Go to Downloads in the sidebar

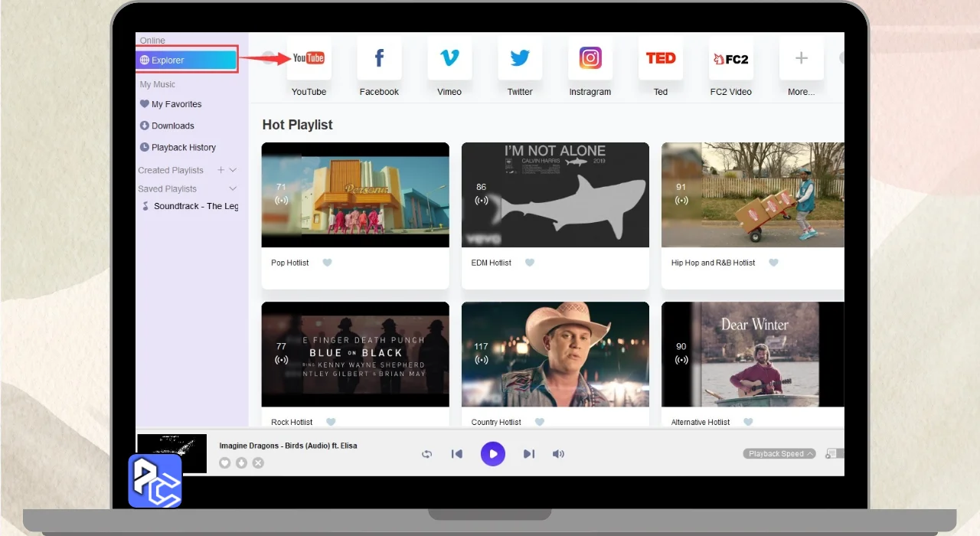(x=172, y=126)
